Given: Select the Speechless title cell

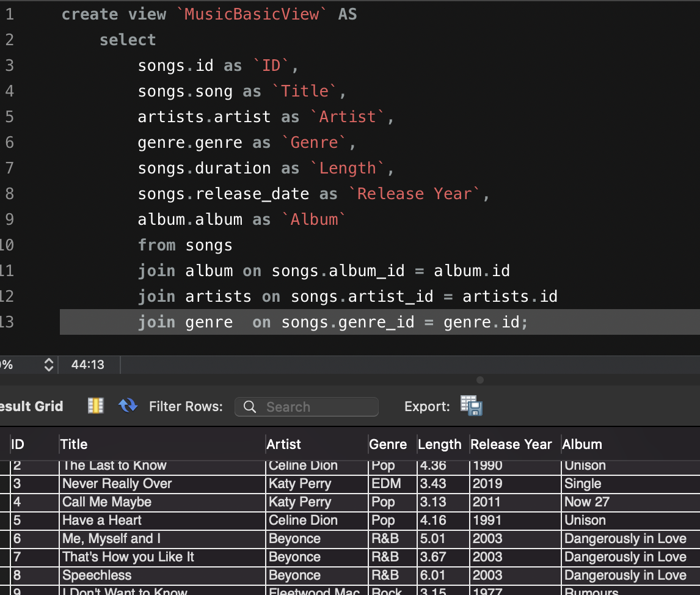Looking at the screenshot, I should (162, 575).
